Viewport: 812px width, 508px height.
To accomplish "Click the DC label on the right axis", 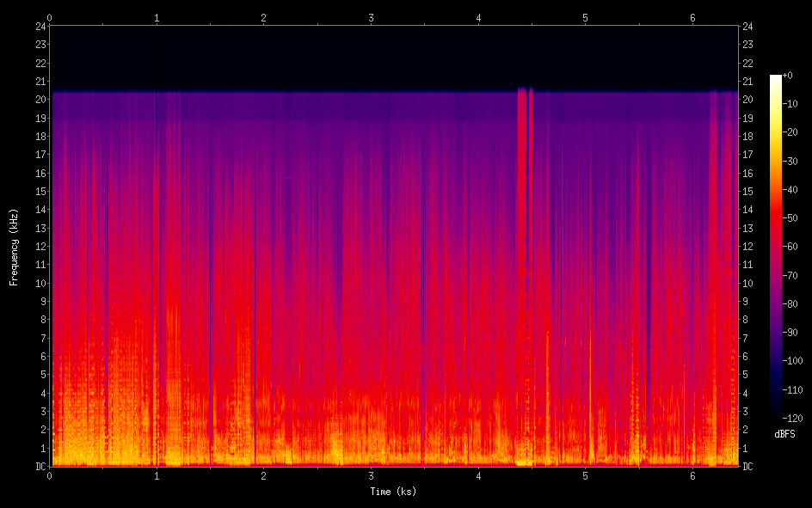I will (747, 467).
